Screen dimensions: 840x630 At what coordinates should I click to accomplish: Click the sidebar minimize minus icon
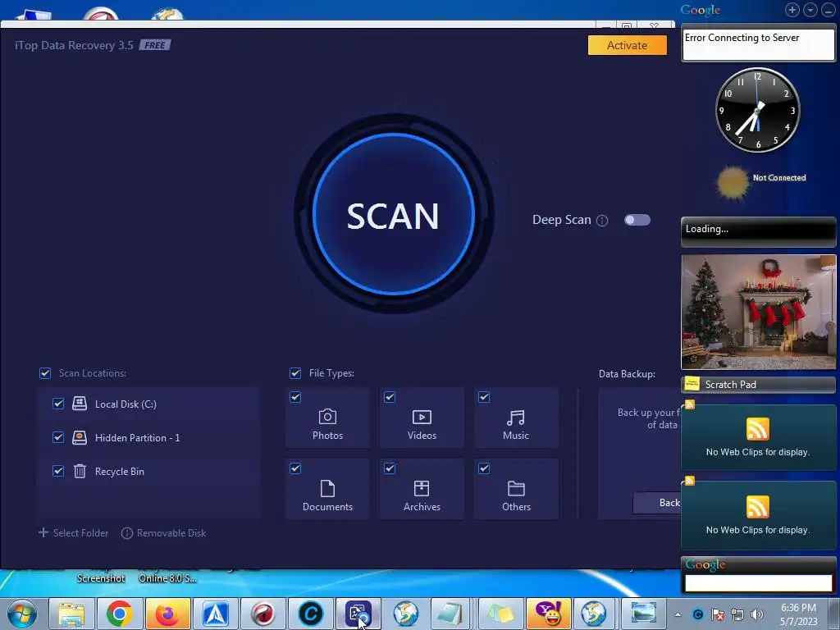(x=829, y=10)
